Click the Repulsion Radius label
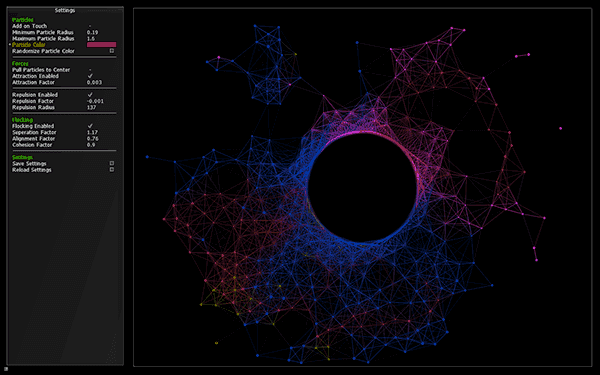Image resolution: width=600 pixels, height=375 pixels. 33,108
